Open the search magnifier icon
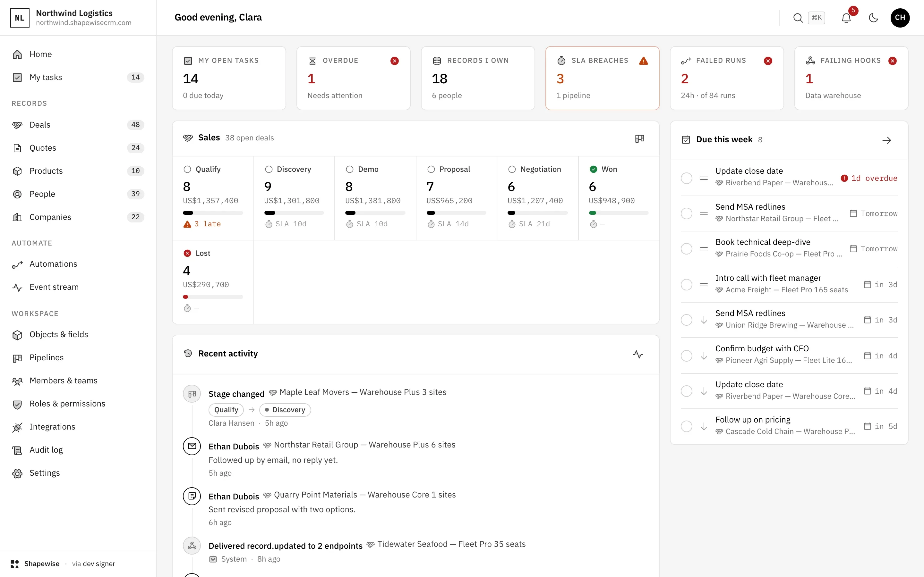 pos(798,18)
